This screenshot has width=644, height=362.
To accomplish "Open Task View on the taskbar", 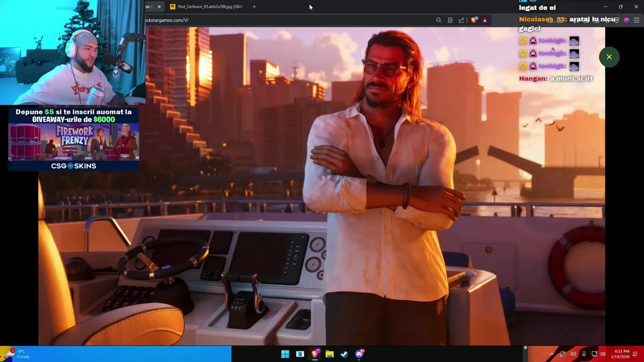I will (x=300, y=354).
